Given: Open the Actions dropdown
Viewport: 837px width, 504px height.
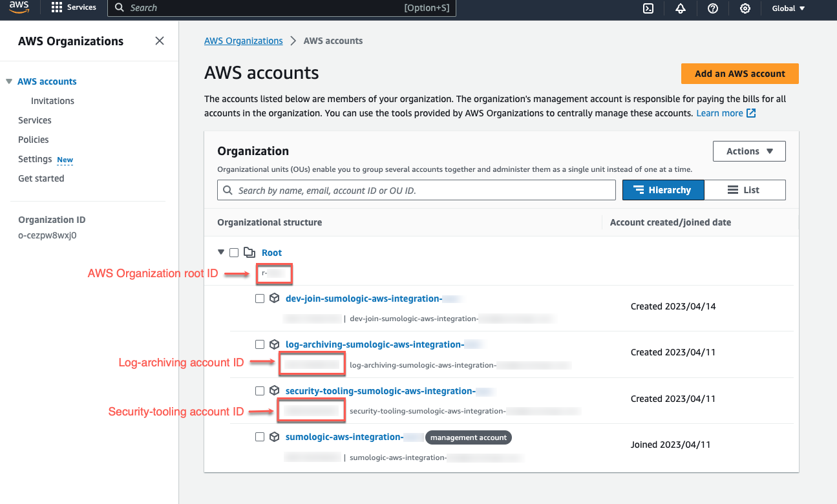Looking at the screenshot, I should point(748,151).
